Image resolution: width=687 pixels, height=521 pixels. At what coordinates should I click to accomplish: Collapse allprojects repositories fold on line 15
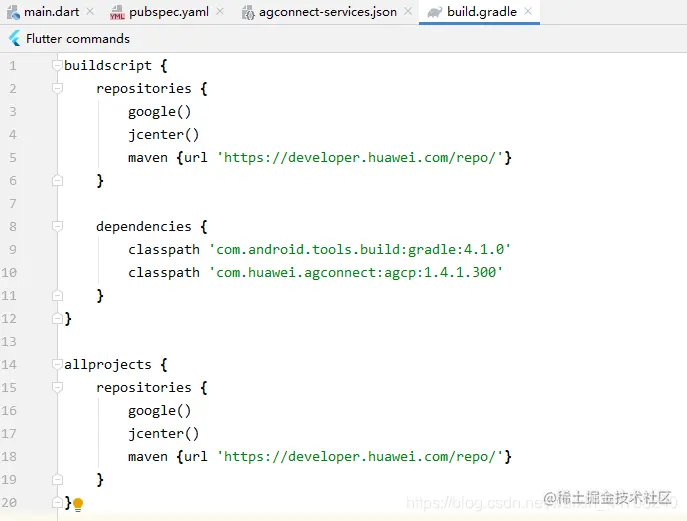pos(57,387)
